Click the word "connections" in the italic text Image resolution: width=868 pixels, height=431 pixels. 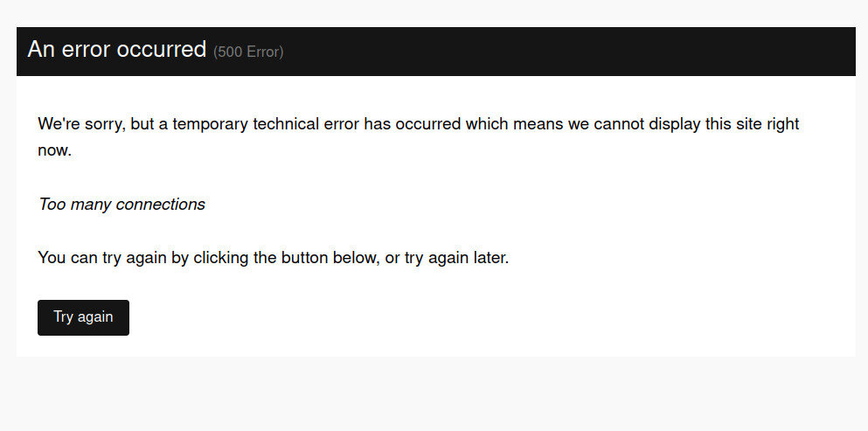click(x=163, y=205)
